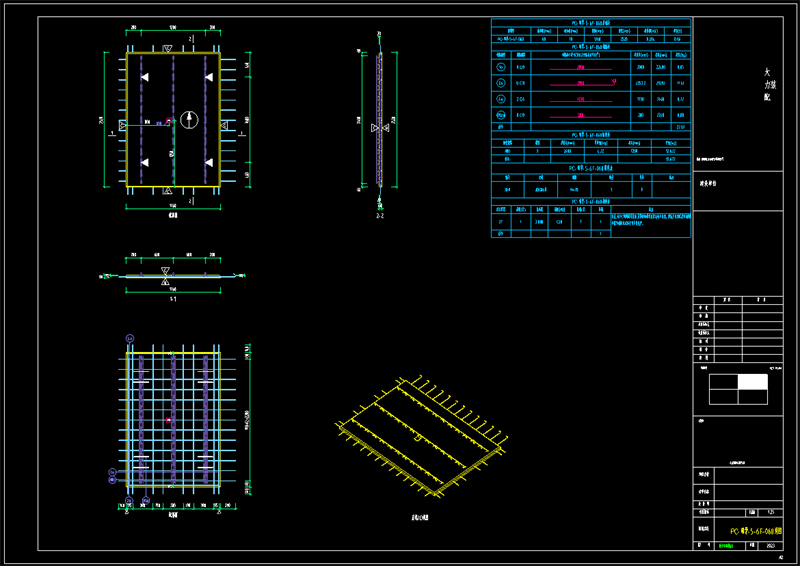
Task: Click the upper-left white lifting-point triangle in the plan view
Action: click(145, 77)
